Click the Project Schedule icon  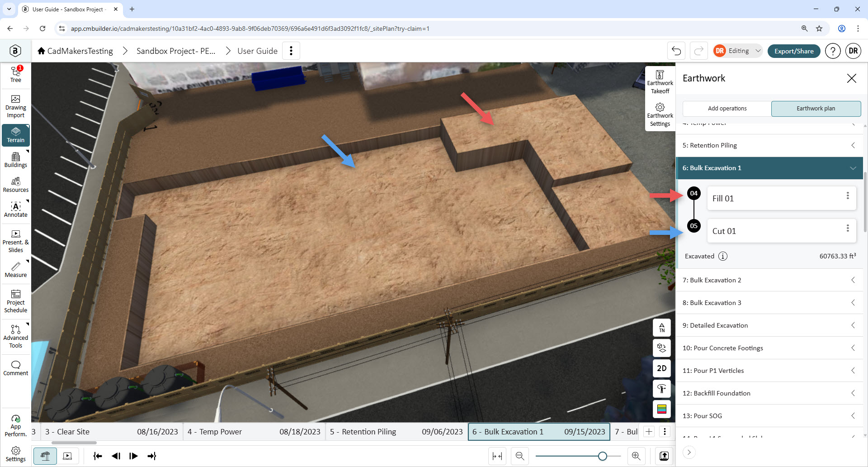16,302
